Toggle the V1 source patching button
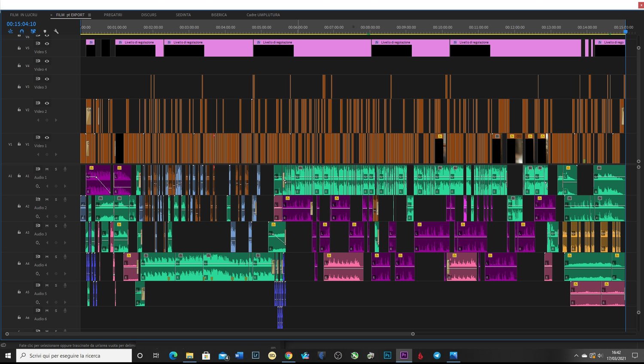644x364 pixels. (10, 144)
